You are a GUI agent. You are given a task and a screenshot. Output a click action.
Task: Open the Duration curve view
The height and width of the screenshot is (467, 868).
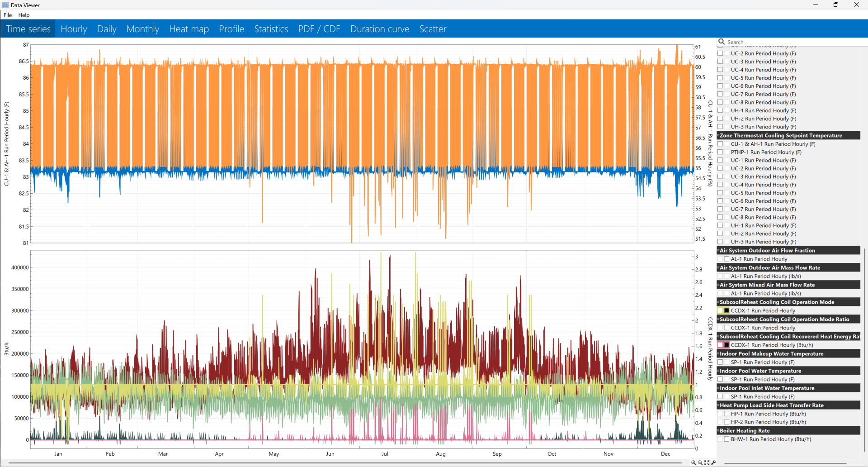[x=380, y=29]
